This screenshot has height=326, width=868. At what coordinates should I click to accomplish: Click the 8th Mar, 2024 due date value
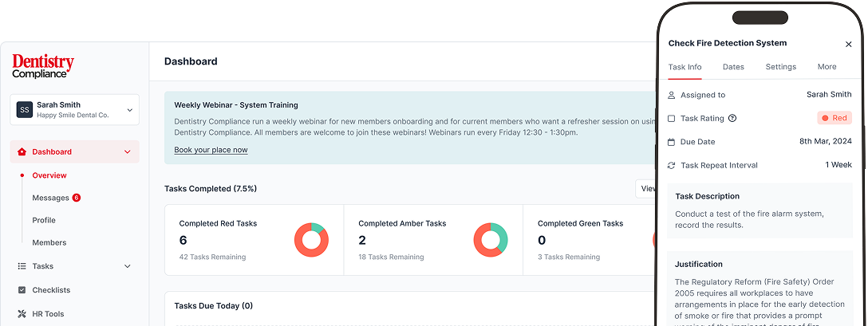826,142
